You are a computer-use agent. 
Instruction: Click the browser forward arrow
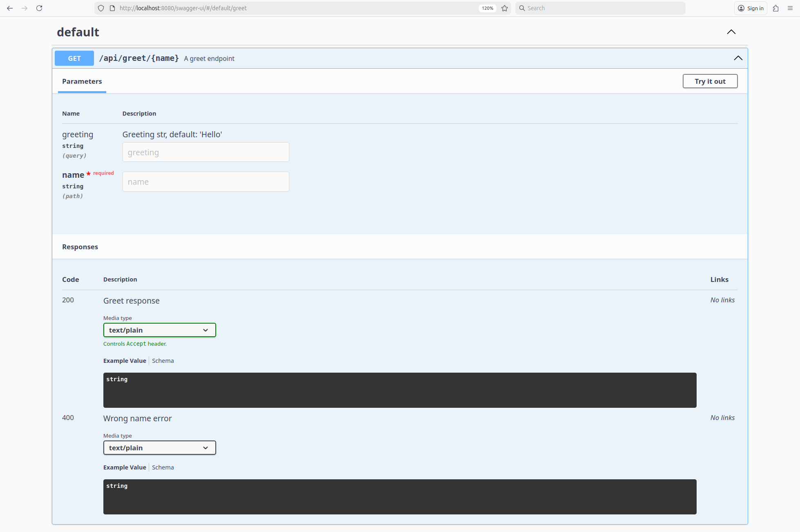pos(25,8)
